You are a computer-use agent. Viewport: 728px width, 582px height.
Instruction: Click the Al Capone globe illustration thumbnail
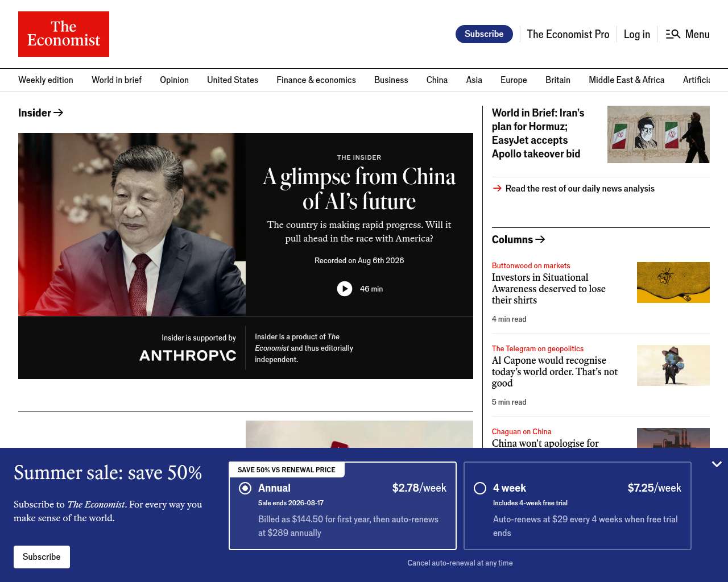(x=673, y=365)
